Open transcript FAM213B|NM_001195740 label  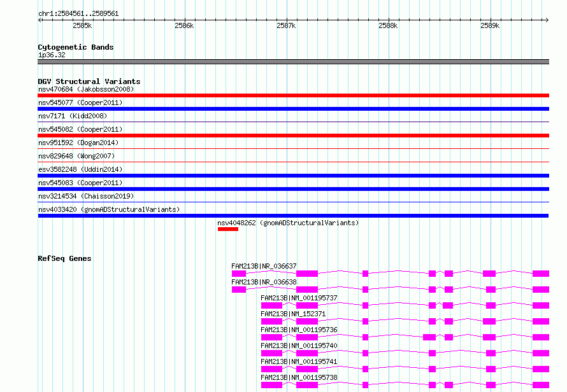(x=299, y=346)
